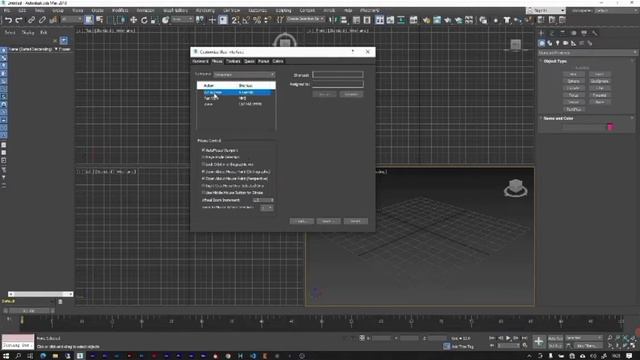Open the Sign In dropdown
This screenshot has height=360, width=640.
(546, 11)
